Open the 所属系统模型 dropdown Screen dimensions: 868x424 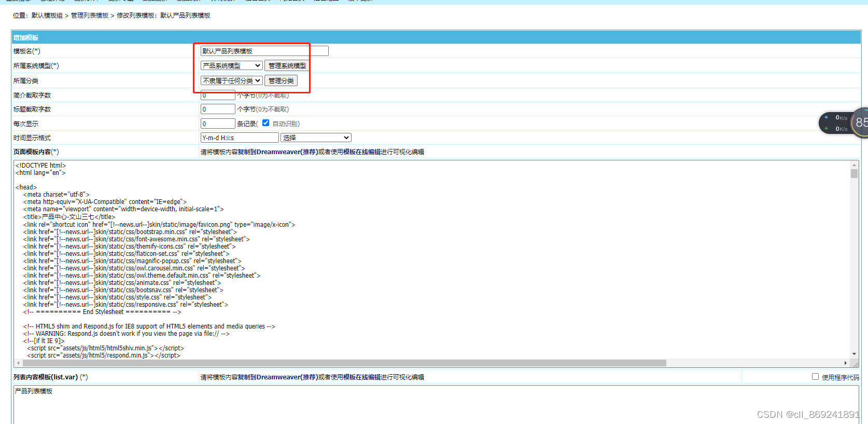point(232,65)
